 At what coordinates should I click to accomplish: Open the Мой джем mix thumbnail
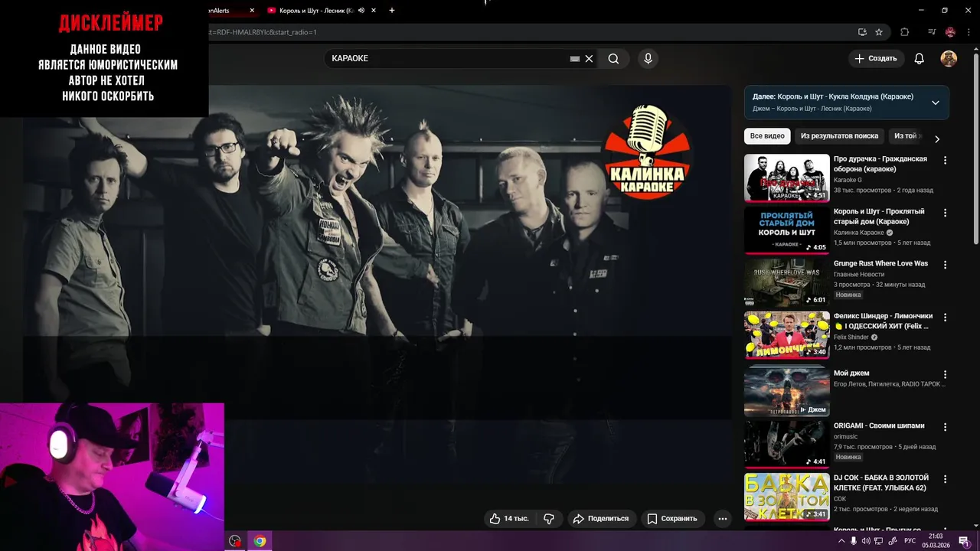(787, 390)
